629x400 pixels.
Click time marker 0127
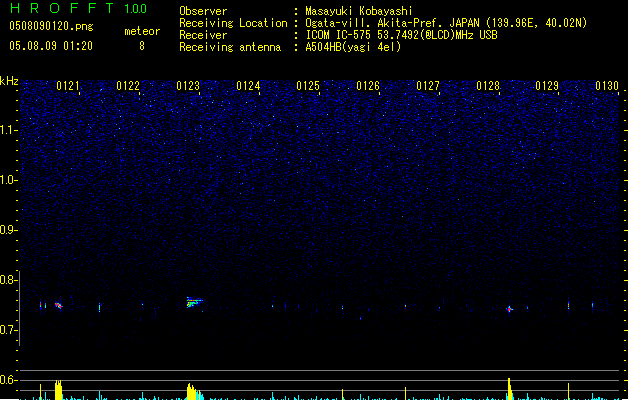click(428, 86)
